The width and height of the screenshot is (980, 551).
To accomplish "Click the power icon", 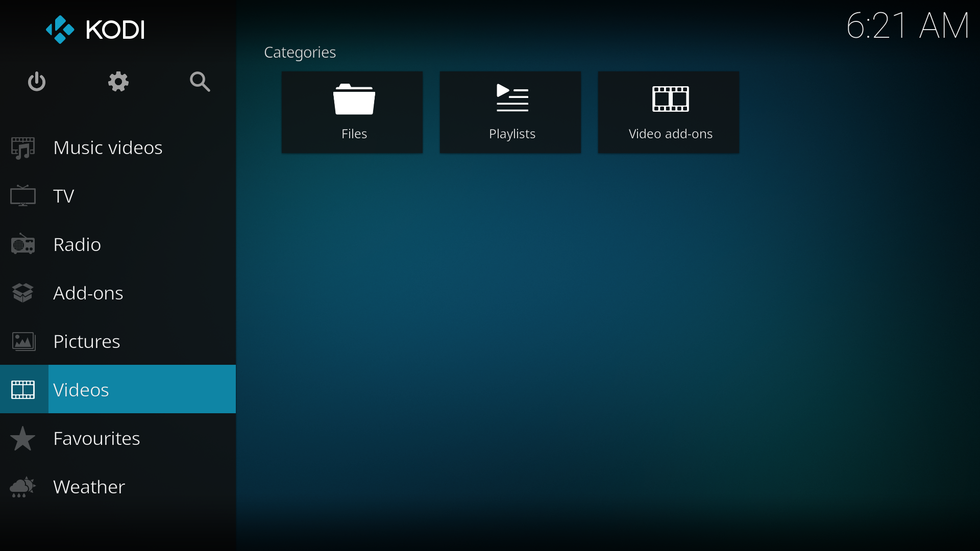I will click(x=37, y=82).
